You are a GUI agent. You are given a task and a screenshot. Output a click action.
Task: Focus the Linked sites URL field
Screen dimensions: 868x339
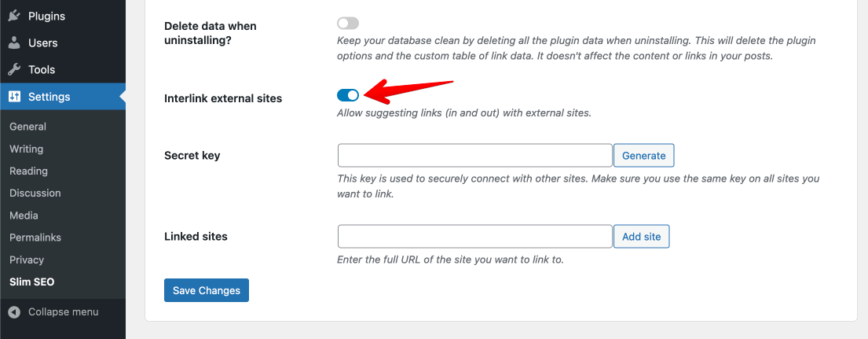pyautogui.click(x=475, y=236)
